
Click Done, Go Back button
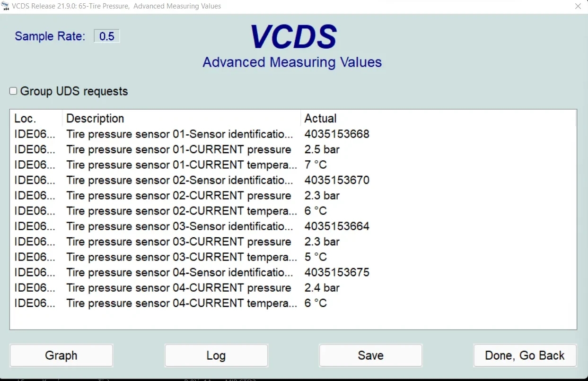[x=525, y=355]
